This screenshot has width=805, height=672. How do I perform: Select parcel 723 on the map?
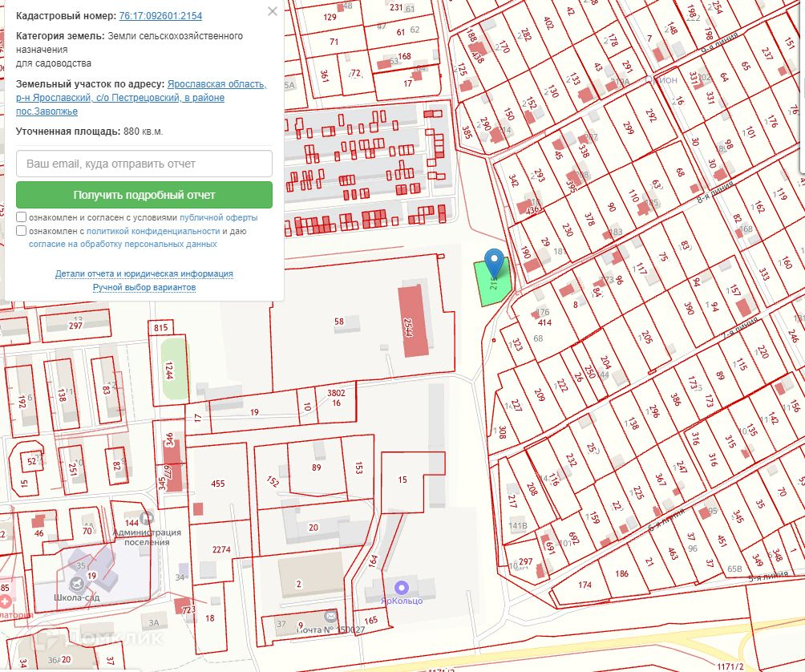pyautogui.click(x=188, y=609)
